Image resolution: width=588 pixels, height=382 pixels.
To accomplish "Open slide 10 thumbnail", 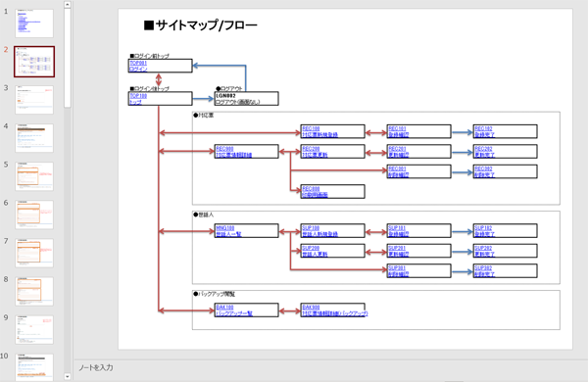I will [34, 367].
